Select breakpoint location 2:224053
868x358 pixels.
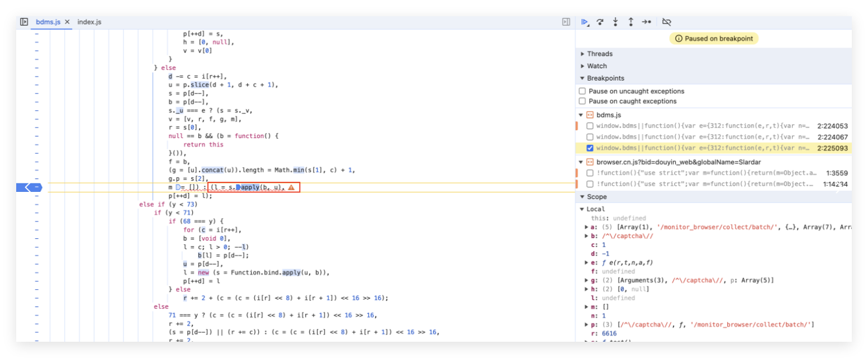click(x=832, y=126)
